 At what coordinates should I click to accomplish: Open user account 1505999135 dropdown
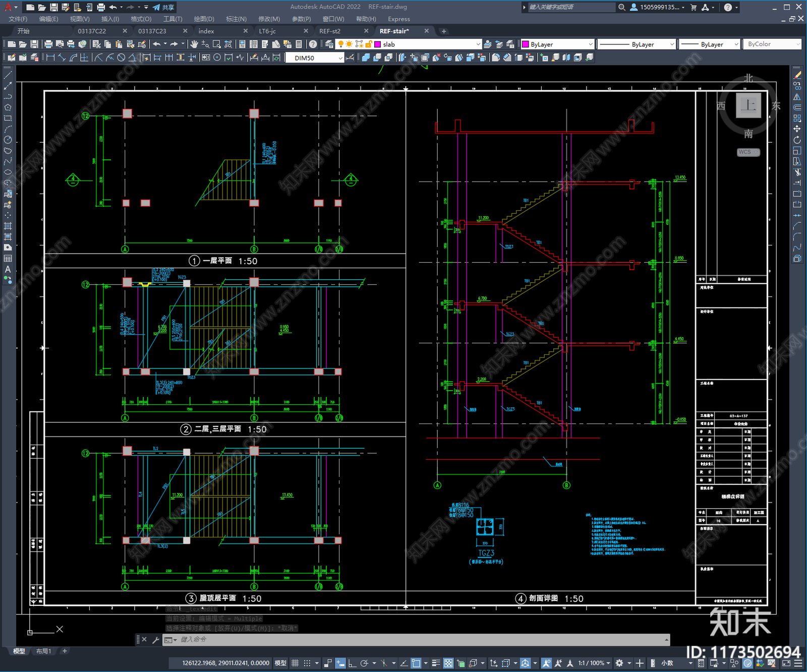click(x=657, y=7)
